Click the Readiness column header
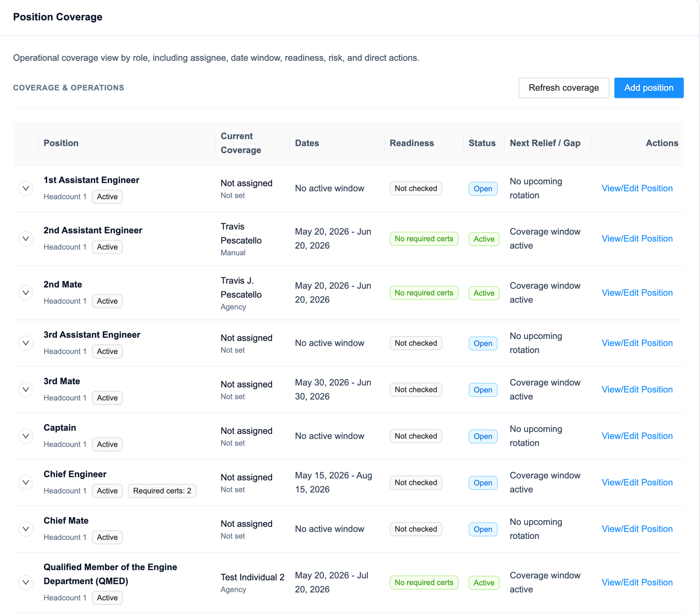Screen dimensions: 700x615 pyautogui.click(x=412, y=143)
